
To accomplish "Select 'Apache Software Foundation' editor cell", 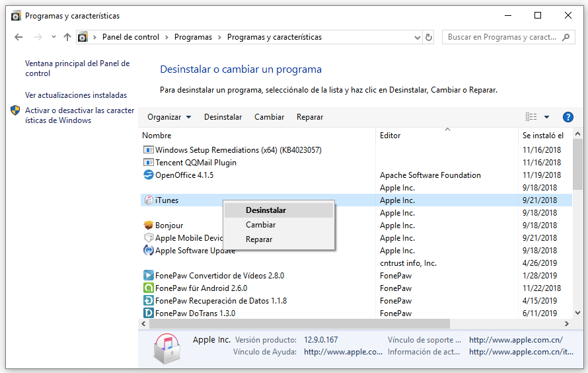I will 430,175.
